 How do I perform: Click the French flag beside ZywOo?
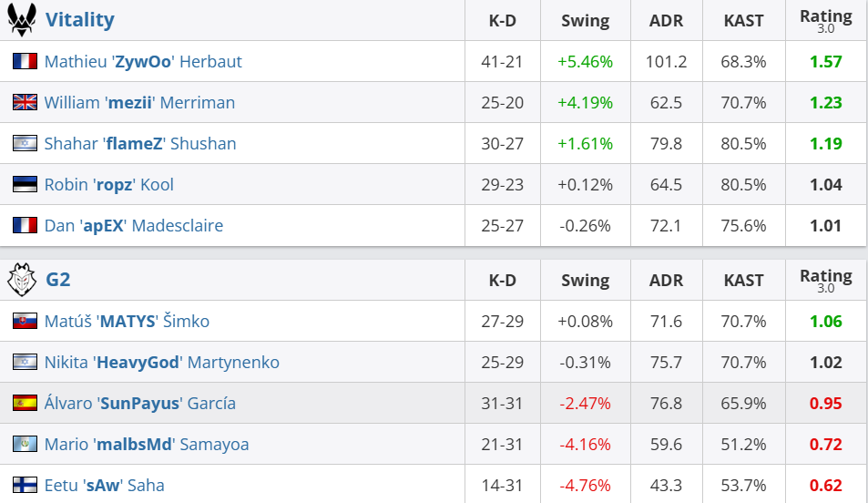(25, 62)
